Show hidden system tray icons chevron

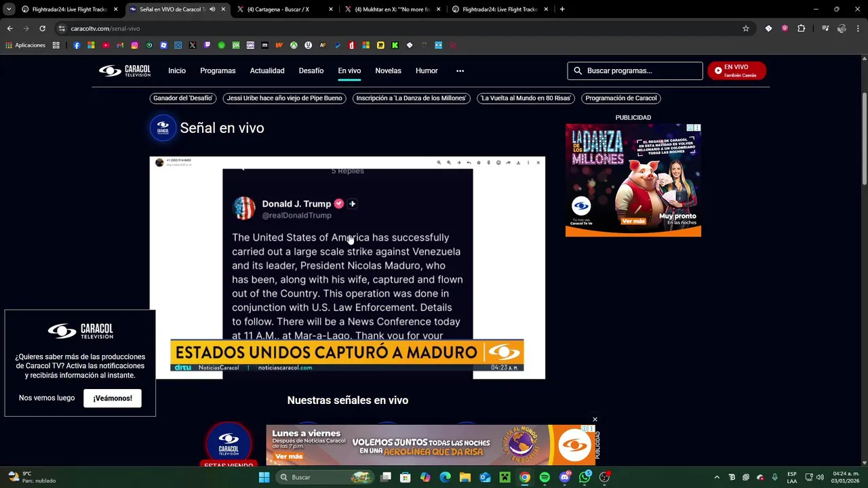[x=717, y=477]
